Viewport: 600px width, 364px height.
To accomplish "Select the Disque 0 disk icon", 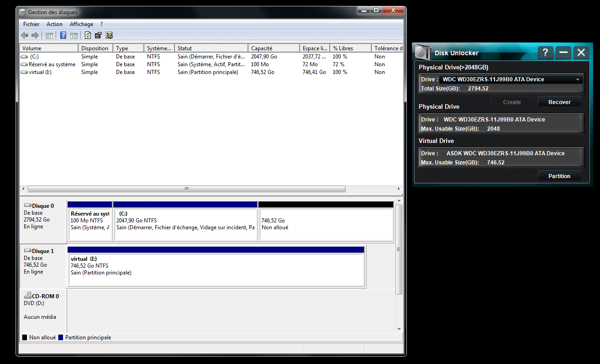I will pos(27,206).
